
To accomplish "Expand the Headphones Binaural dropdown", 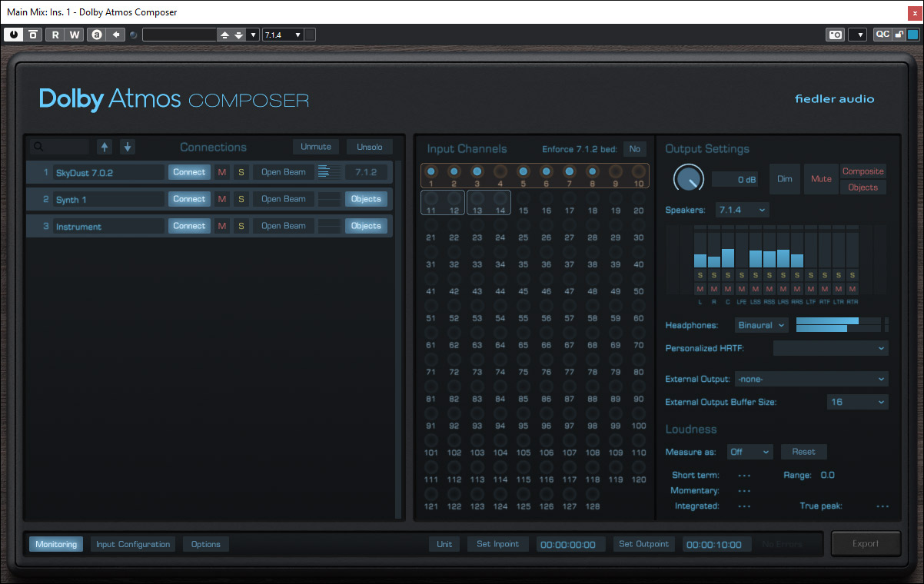I will click(x=761, y=325).
